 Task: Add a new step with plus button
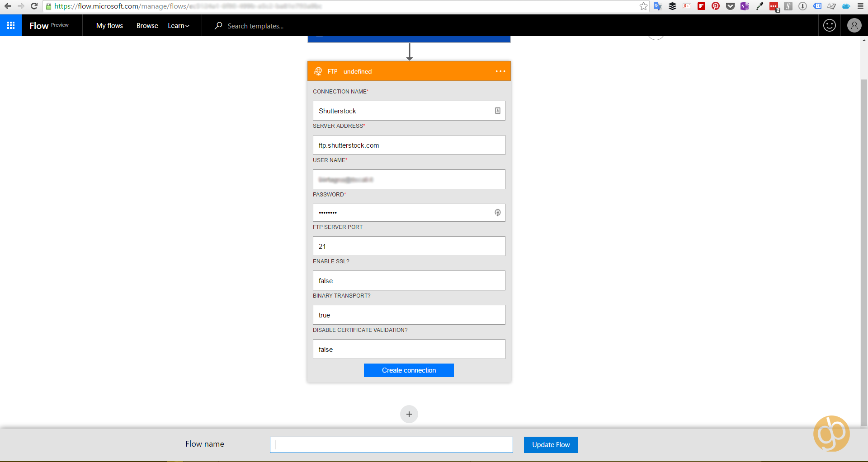point(409,414)
